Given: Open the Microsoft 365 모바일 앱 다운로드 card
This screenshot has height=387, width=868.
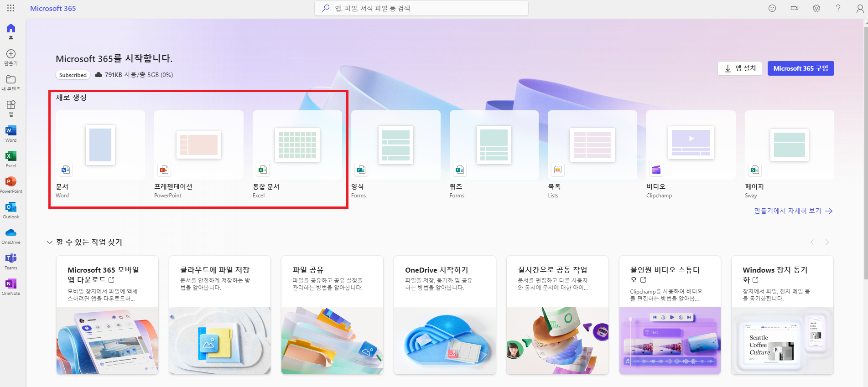Looking at the screenshot, I should [107, 315].
